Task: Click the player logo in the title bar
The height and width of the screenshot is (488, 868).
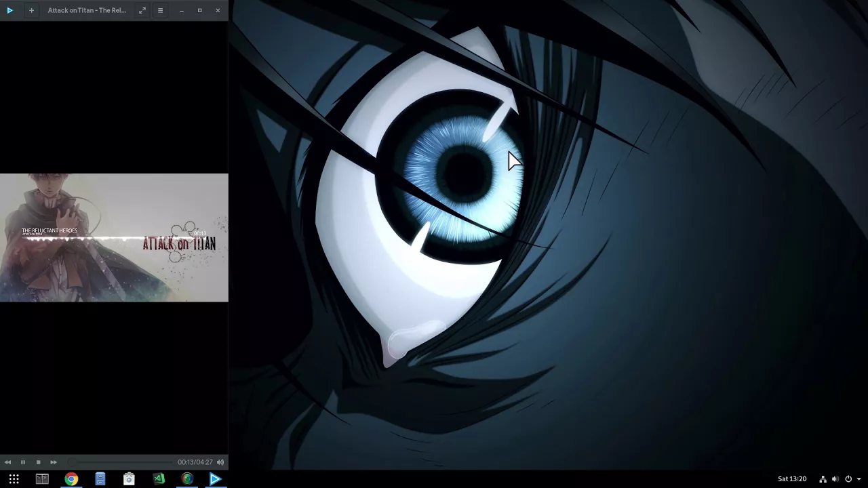Action: tap(9, 10)
